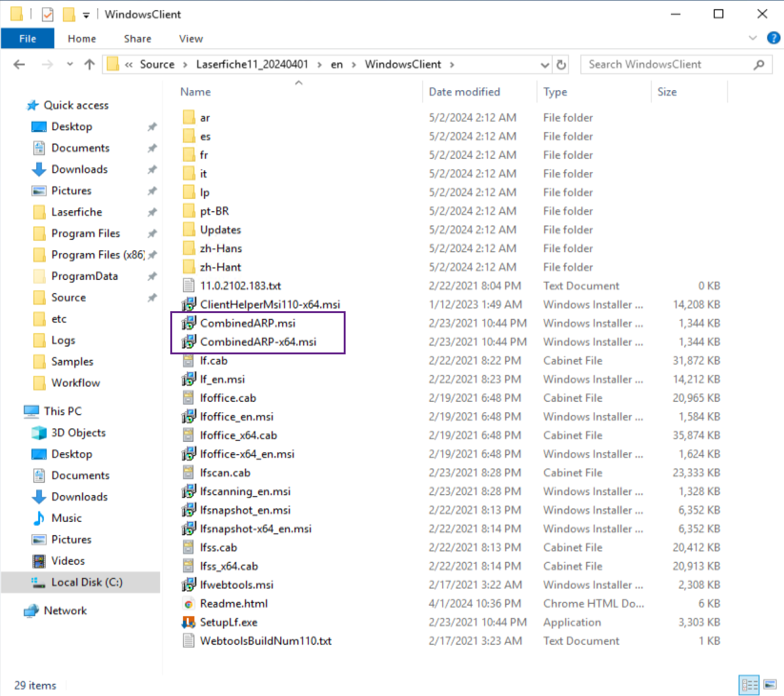
Task: Select the lfoffice-x64_en.msi file name
Action: point(247,453)
